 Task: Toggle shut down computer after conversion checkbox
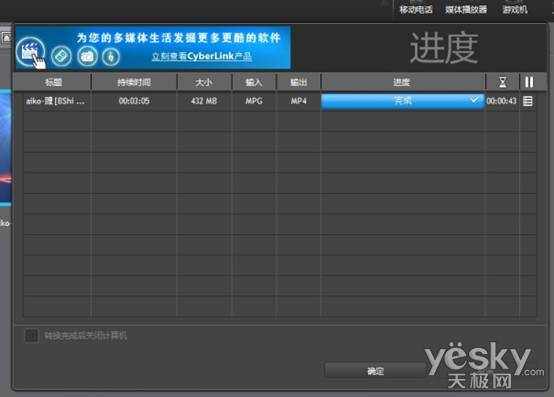(31, 336)
